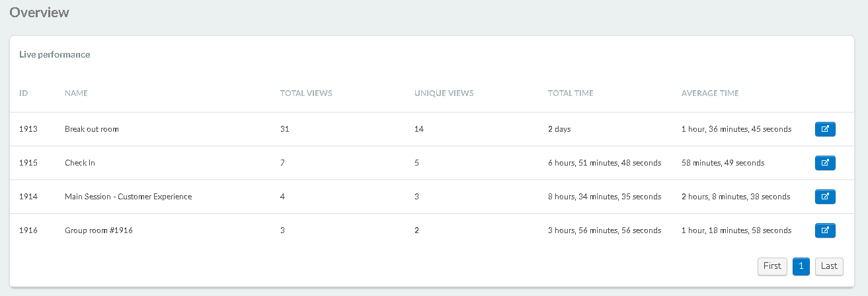
Task: Click '1 hour, 18 minutes, 58 seconds'
Action: coord(736,230)
